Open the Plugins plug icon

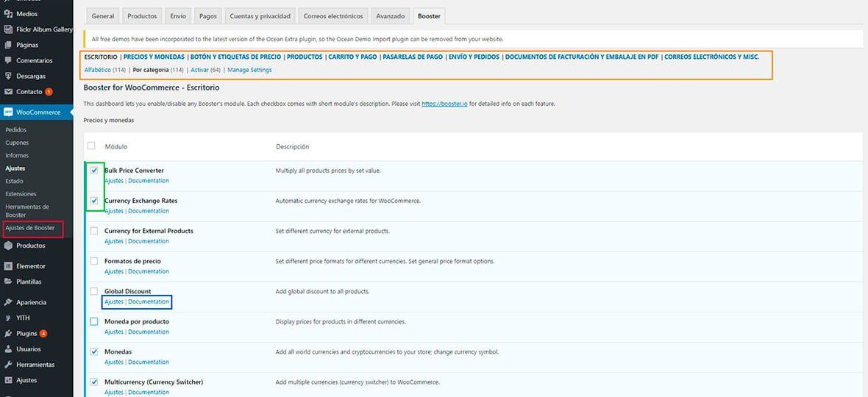tap(8, 334)
